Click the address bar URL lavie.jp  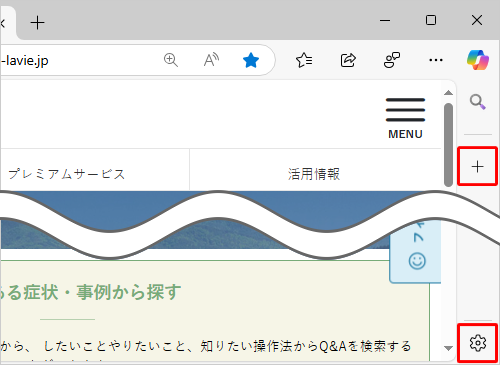(x=25, y=61)
